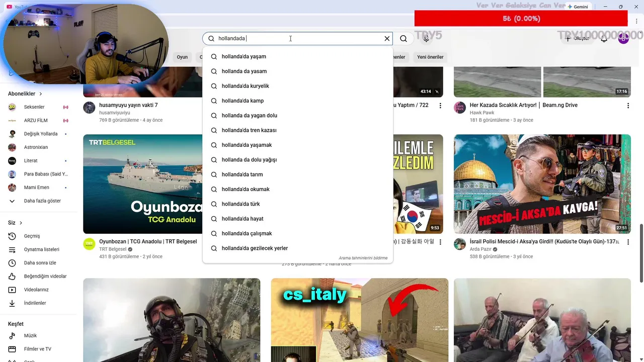
Task: Open the Mescid-i Aksa'da Kavga thumbnail
Action: (542, 184)
